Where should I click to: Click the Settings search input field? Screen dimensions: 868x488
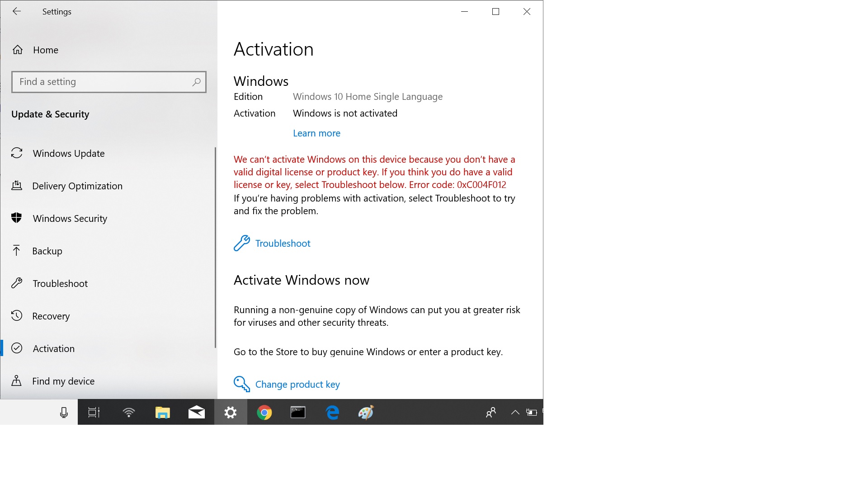(109, 82)
